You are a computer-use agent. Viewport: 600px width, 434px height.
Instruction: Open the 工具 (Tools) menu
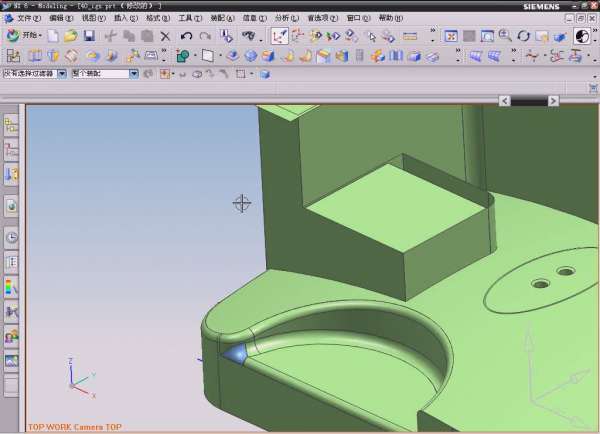pyautogui.click(x=187, y=18)
